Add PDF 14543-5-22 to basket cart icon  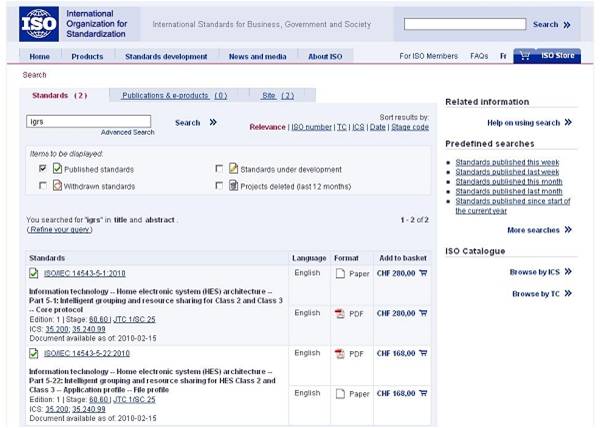click(423, 353)
